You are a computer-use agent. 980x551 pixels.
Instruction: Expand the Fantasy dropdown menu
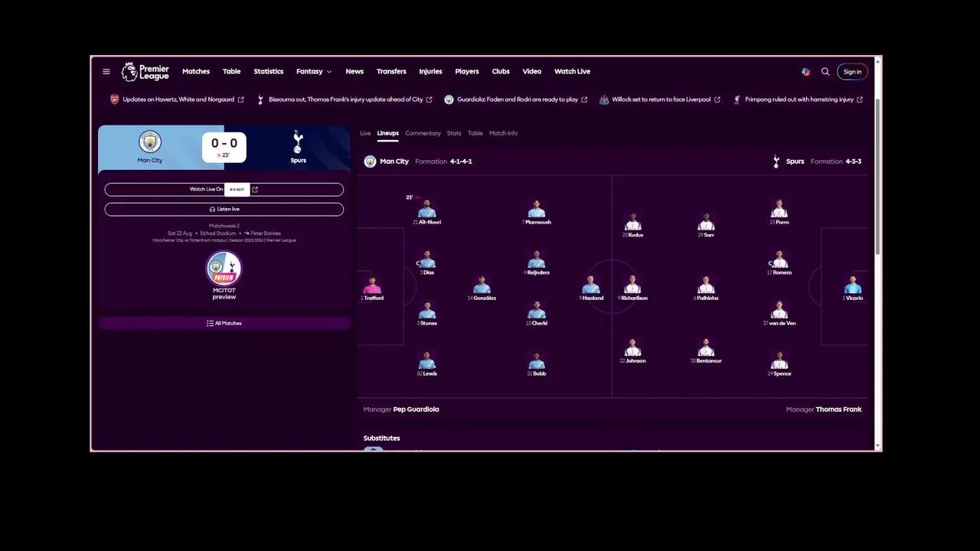(314, 71)
